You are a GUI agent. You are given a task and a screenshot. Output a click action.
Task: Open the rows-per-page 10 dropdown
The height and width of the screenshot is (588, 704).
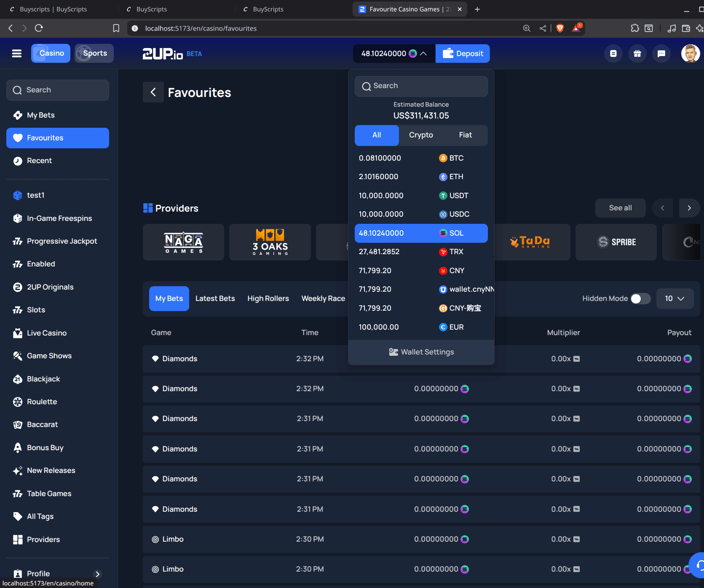(674, 298)
